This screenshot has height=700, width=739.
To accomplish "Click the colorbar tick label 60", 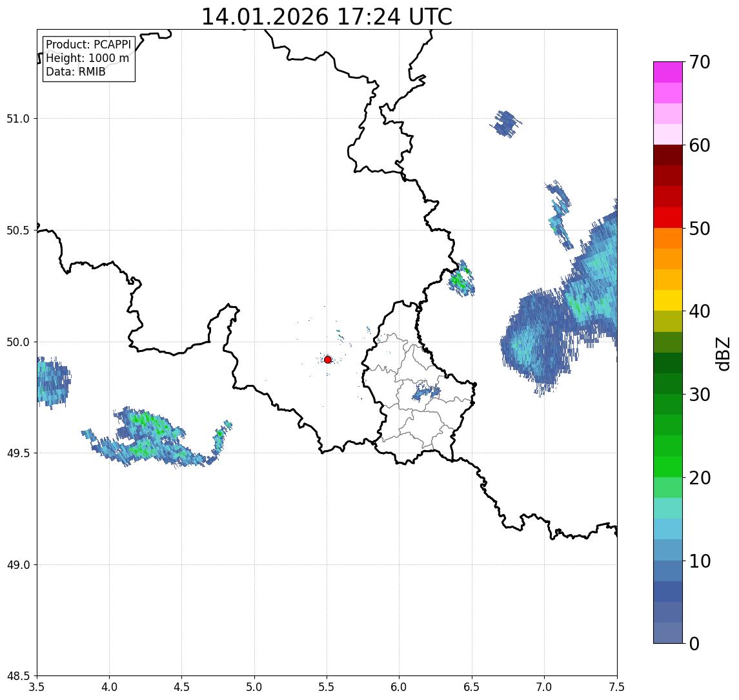I will point(700,145).
